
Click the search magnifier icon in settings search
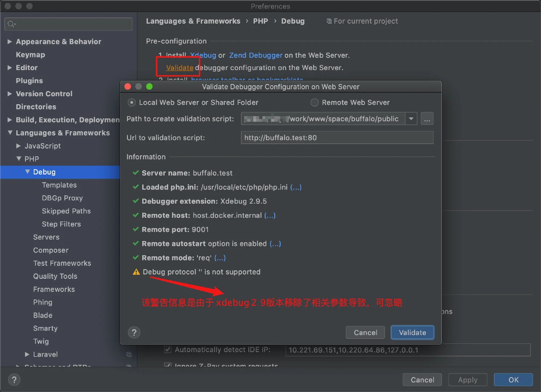point(11,24)
